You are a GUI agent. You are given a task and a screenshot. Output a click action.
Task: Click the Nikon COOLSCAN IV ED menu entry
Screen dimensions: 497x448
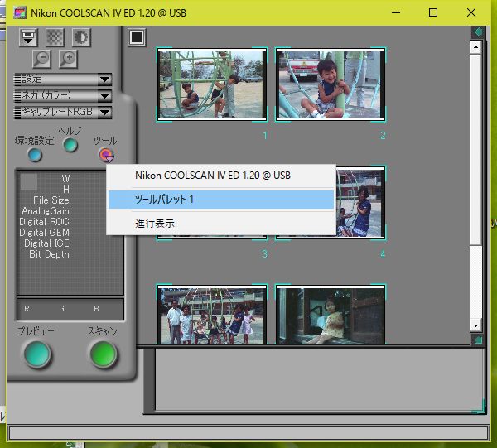click(221, 176)
